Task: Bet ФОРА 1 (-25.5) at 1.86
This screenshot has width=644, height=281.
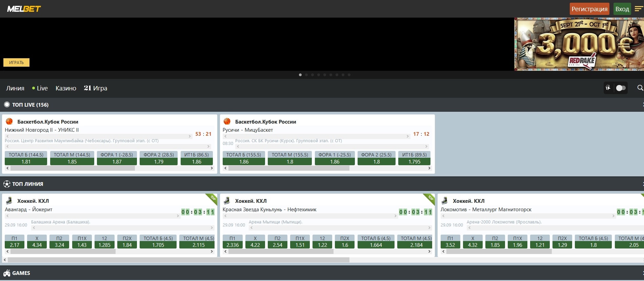Action: pos(335,158)
